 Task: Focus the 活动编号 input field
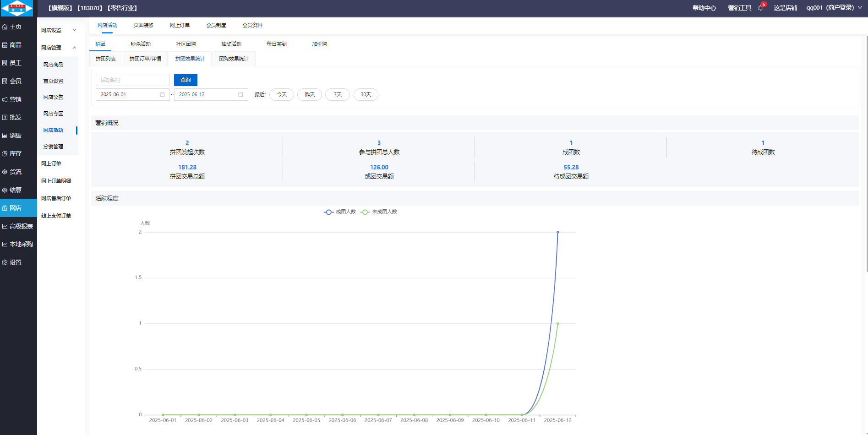[133, 80]
